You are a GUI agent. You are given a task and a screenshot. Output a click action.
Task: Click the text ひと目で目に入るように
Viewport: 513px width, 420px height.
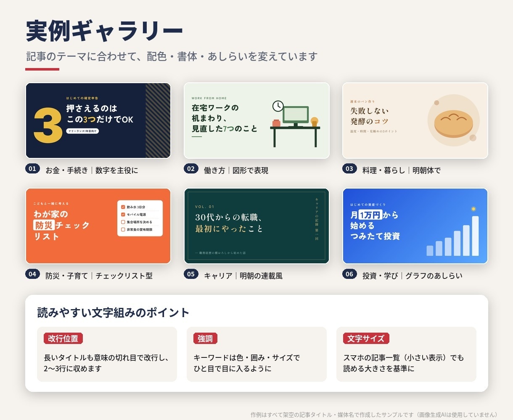pyautogui.click(x=233, y=369)
